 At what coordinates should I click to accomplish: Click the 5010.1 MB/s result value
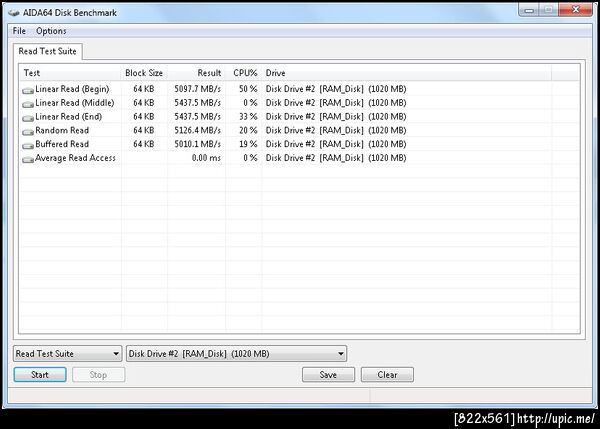point(198,144)
